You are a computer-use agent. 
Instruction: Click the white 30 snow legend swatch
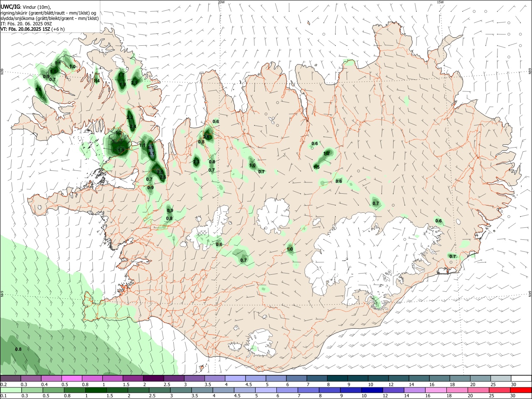[x=521, y=378]
